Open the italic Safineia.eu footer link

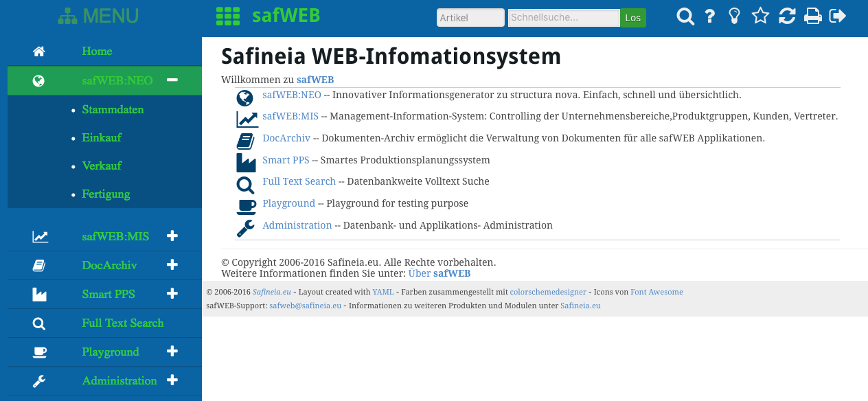[x=272, y=292]
